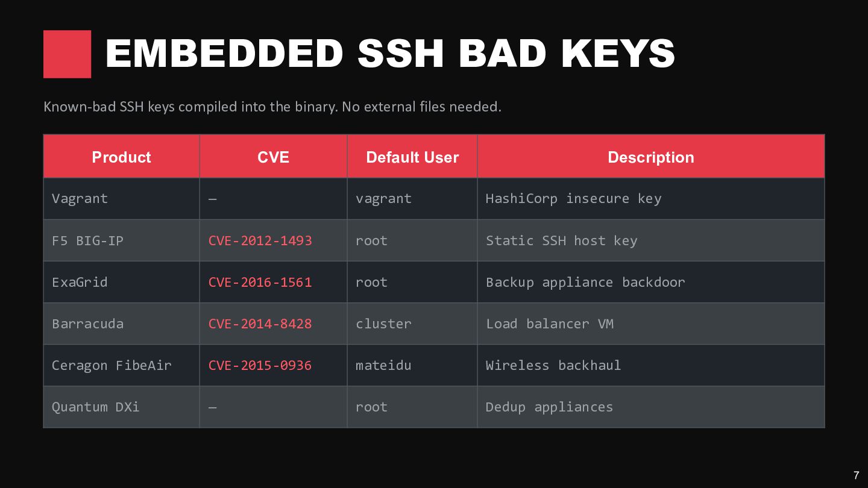Open the CVE-2014-8428 reference
The width and height of the screenshot is (868, 488).
tap(260, 324)
